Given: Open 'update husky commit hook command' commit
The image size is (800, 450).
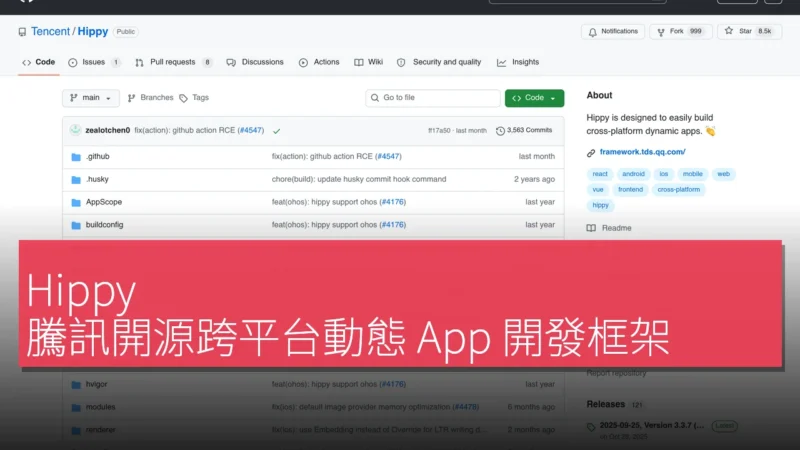Looking at the screenshot, I should click(359, 180).
